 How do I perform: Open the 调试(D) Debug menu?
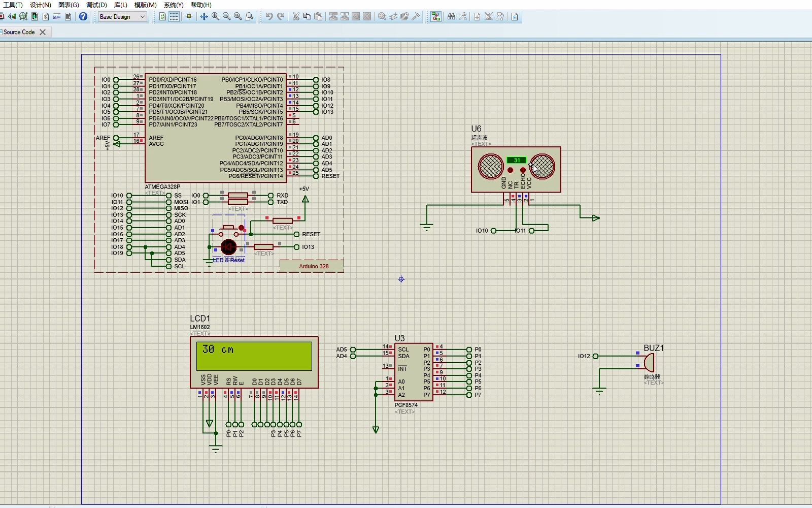point(96,5)
